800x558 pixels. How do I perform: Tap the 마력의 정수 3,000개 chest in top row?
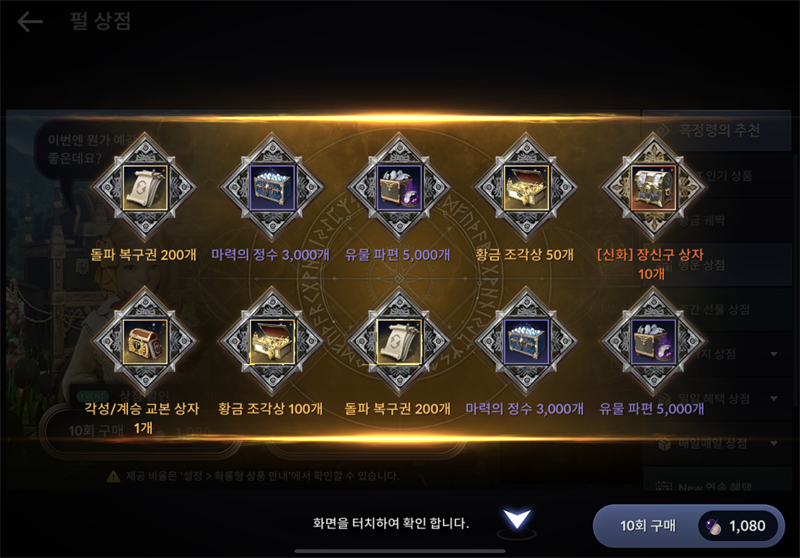(272, 187)
